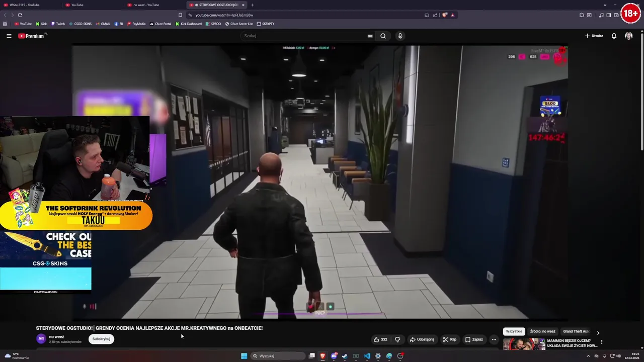This screenshot has height=362, width=644.
Task: Open more actions three-dot menu under video
Action: click(x=494, y=339)
